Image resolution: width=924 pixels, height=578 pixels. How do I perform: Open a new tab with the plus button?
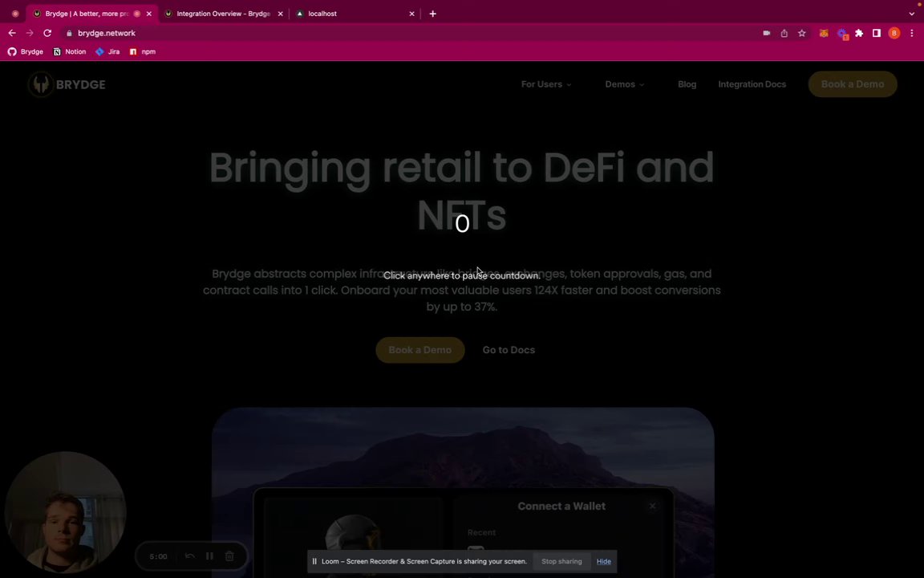point(432,14)
